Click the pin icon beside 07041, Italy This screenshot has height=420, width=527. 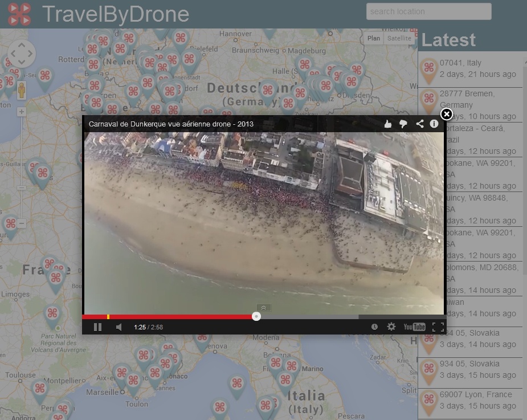coord(429,70)
